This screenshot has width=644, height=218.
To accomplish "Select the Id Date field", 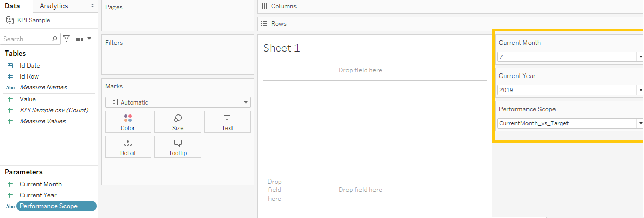I will point(30,66).
